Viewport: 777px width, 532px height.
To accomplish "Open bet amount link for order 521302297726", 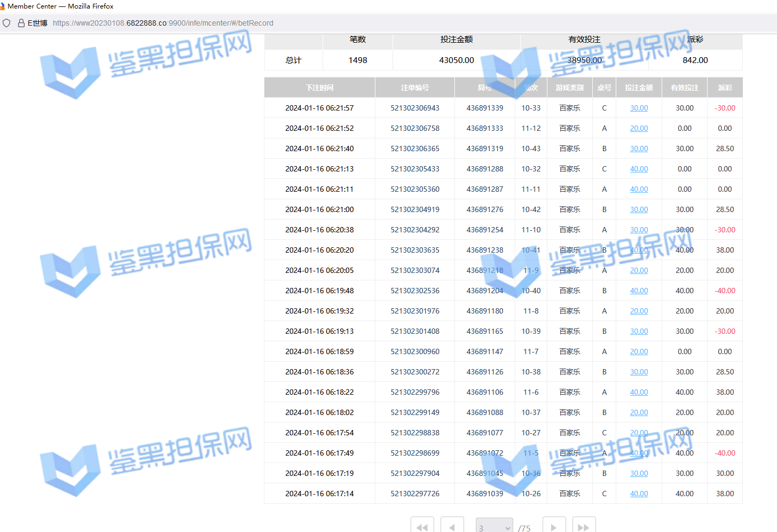I will coord(639,494).
